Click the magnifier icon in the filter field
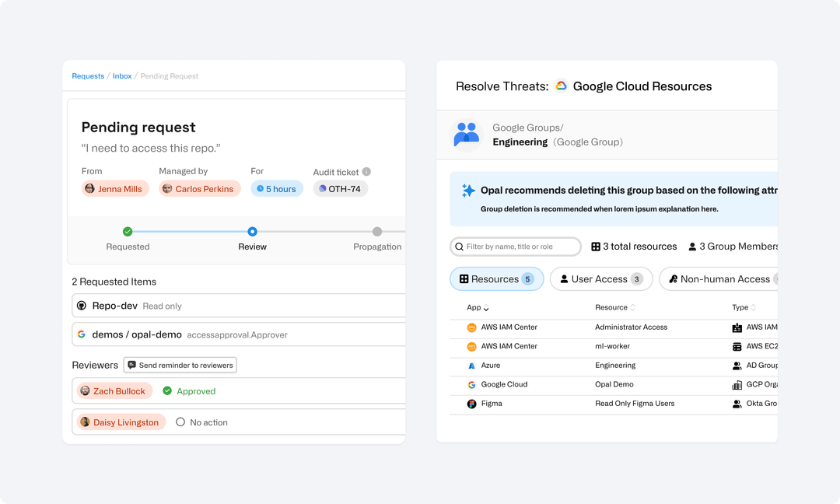Viewport: 840px width, 504px height. (460, 246)
